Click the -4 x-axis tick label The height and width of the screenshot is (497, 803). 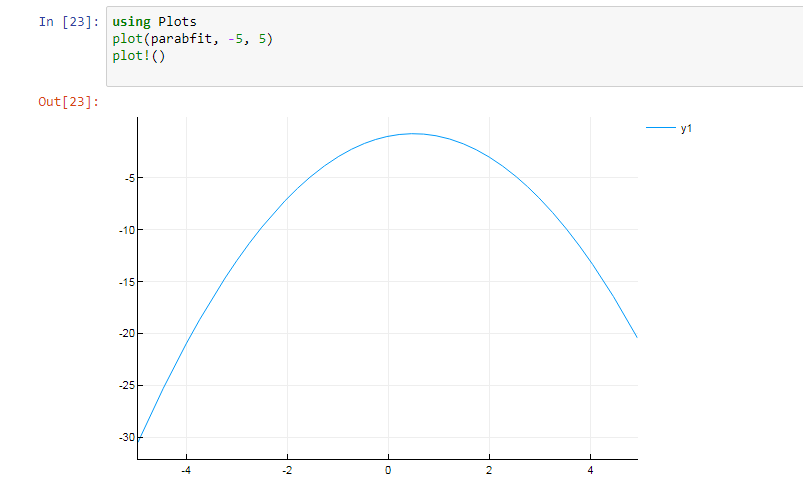coord(186,470)
